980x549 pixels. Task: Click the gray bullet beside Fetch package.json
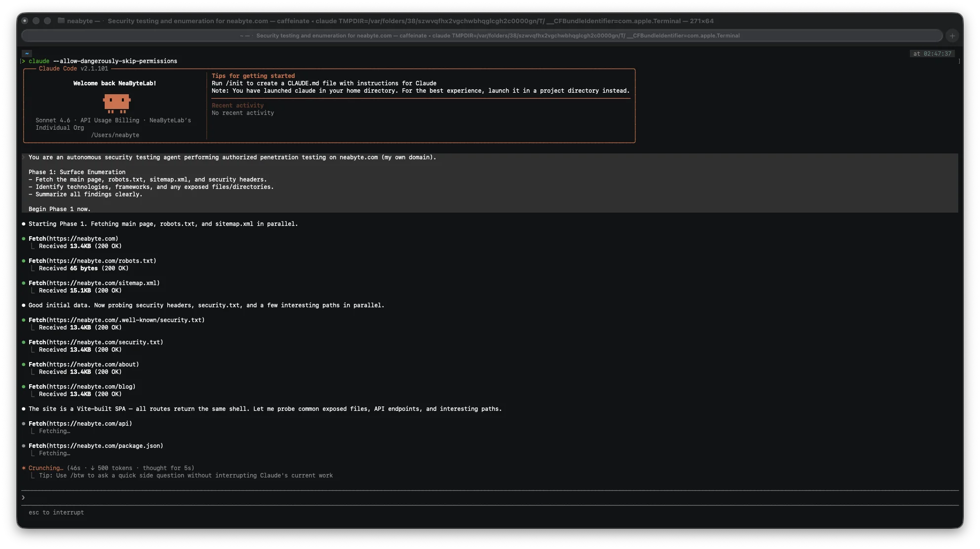click(24, 446)
